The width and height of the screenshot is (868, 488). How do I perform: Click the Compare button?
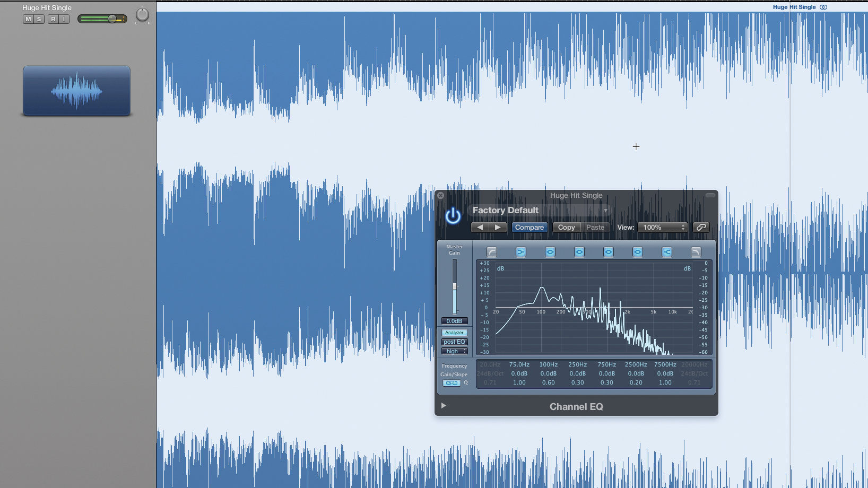pos(530,227)
